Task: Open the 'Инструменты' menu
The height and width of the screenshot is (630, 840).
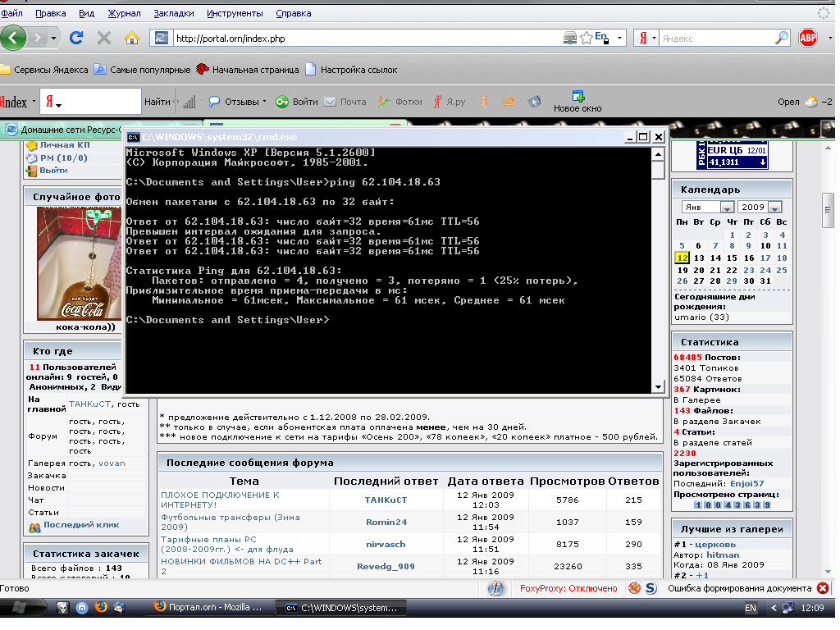Action: point(235,13)
